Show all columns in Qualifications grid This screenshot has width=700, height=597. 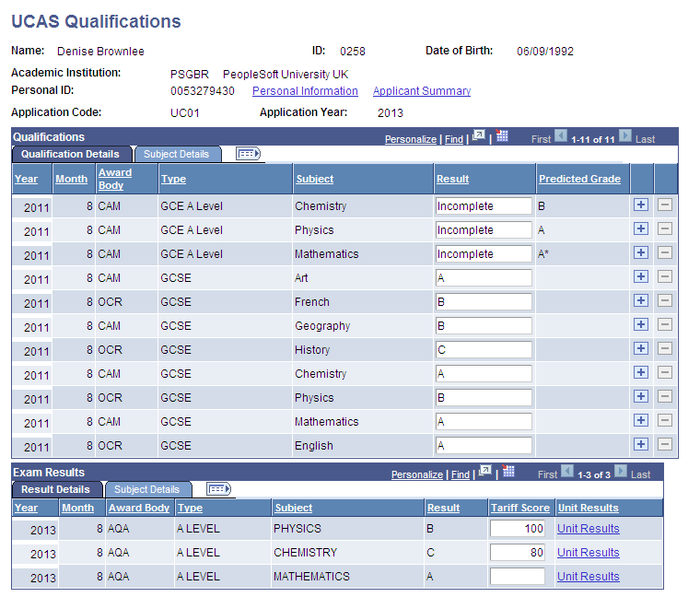tap(248, 154)
